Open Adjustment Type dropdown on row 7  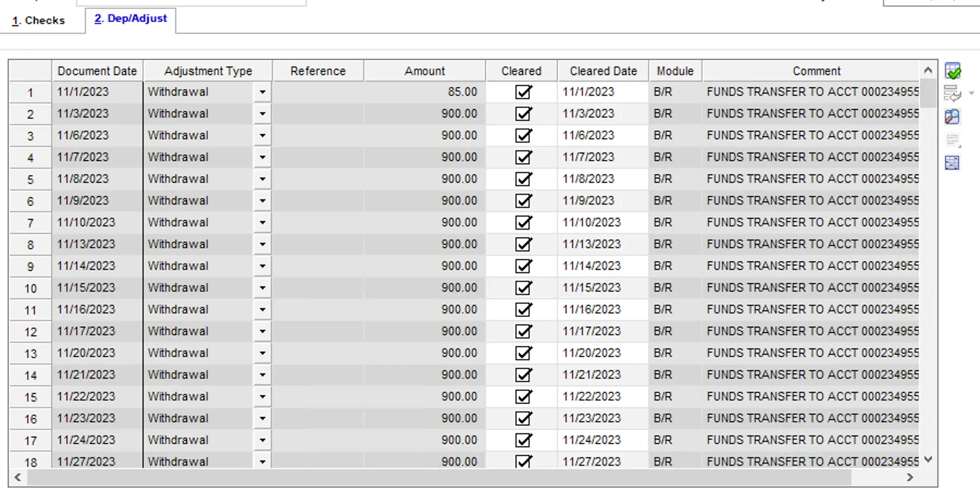coord(262,223)
